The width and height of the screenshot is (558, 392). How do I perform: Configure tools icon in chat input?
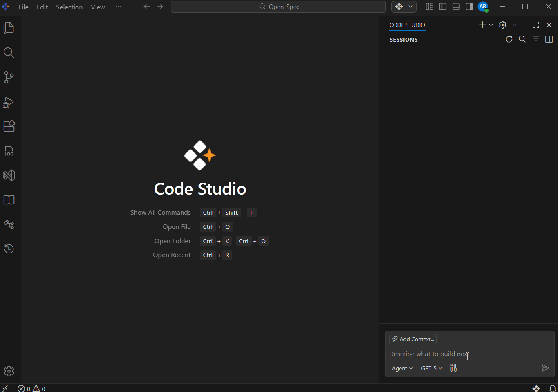pos(453,368)
